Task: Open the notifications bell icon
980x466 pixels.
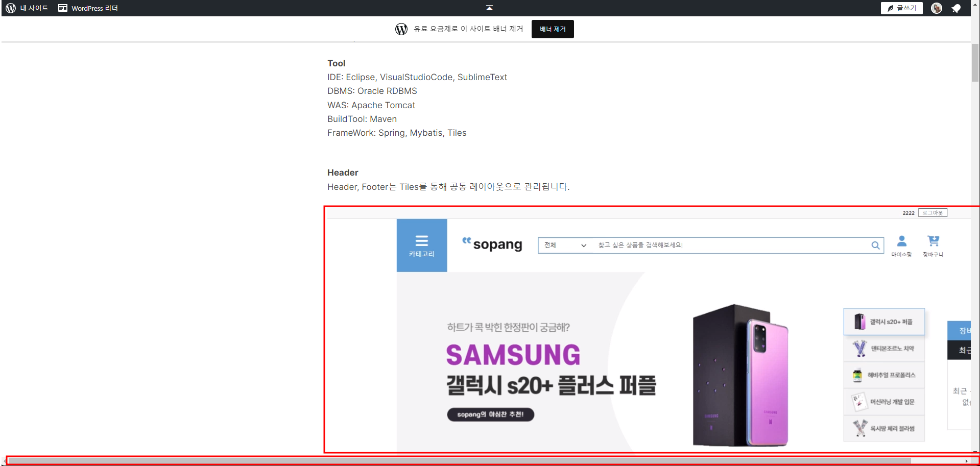Action: click(x=957, y=8)
